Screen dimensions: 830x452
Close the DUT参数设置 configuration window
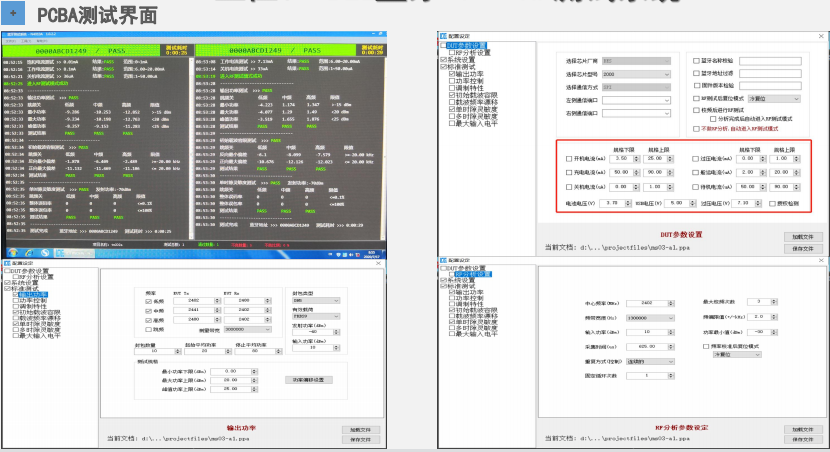point(821,36)
